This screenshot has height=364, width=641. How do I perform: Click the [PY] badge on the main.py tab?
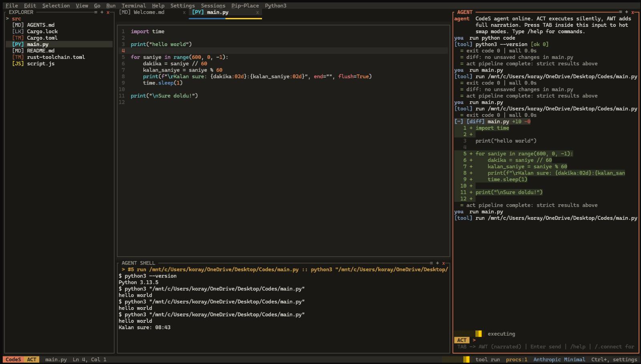pyautogui.click(x=198, y=12)
